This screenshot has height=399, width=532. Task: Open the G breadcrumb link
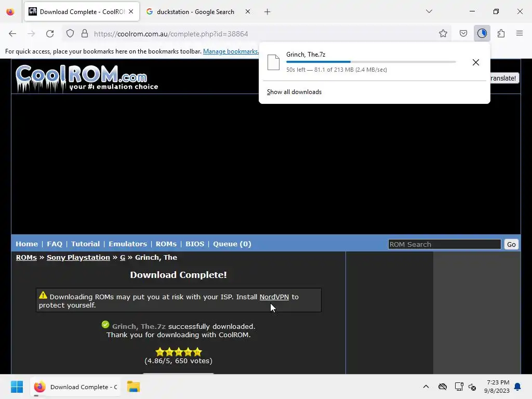click(x=123, y=258)
